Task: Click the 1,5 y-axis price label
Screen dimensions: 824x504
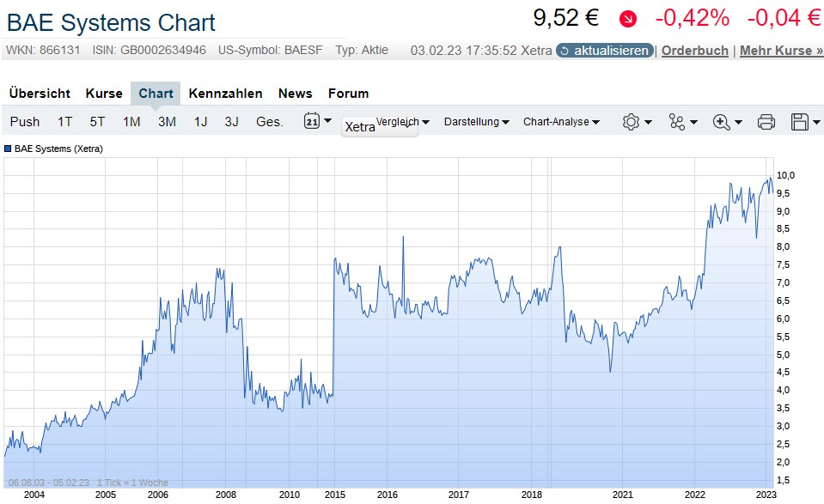Action: (x=783, y=480)
